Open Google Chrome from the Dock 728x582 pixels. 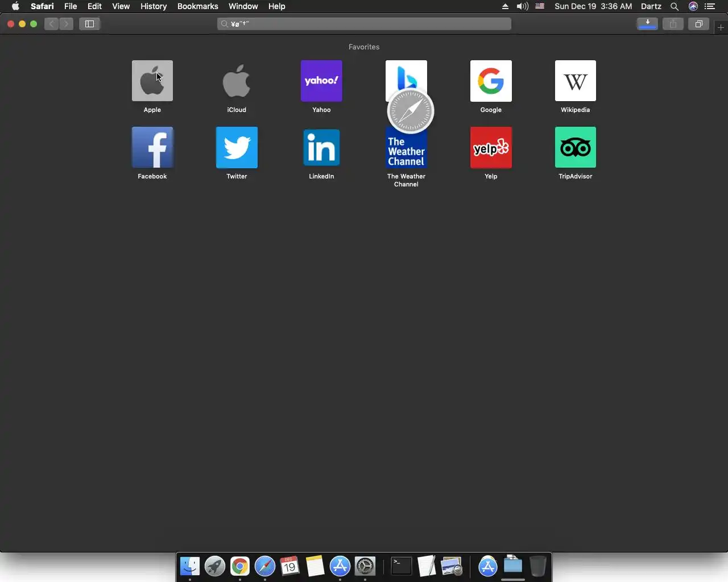click(x=240, y=566)
